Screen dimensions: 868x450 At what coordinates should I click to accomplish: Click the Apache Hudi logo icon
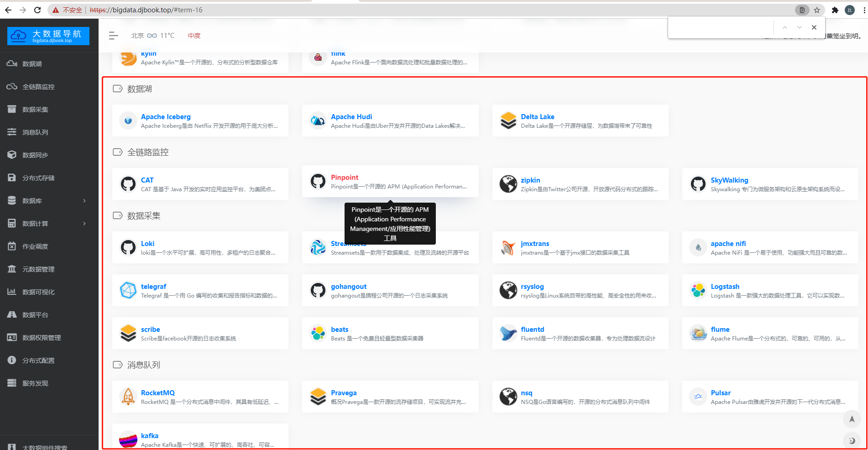click(x=318, y=121)
